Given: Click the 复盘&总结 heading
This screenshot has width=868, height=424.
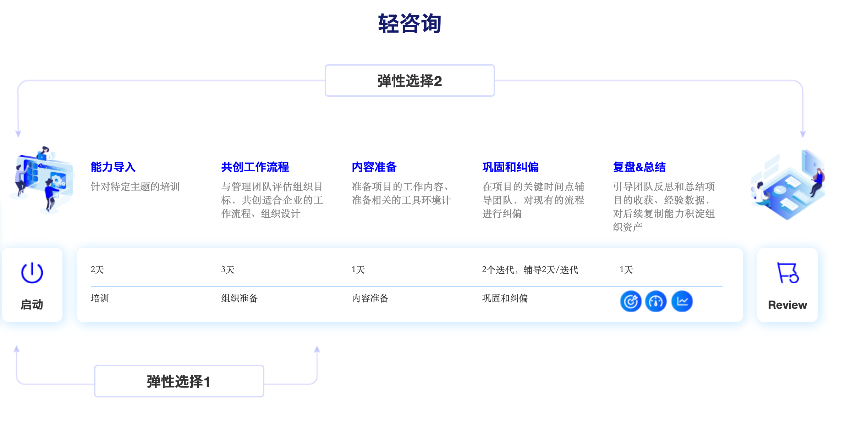Looking at the screenshot, I should point(639,167).
